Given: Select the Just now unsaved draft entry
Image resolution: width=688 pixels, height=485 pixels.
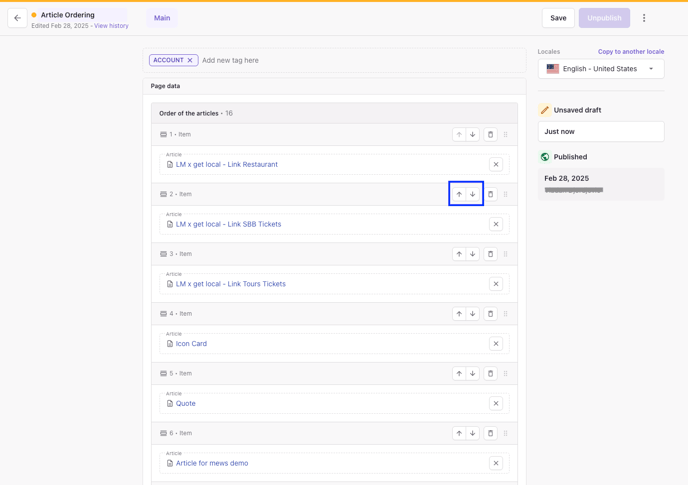Looking at the screenshot, I should pos(601,132).
